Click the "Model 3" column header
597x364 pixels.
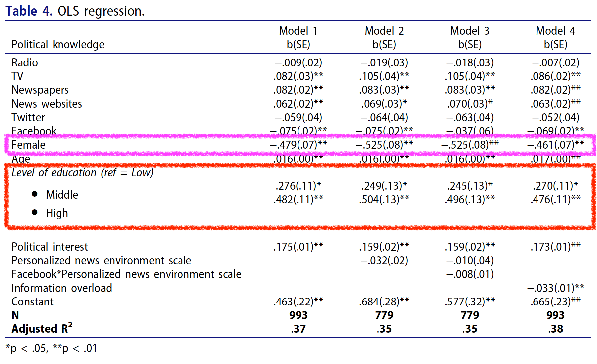click(470, 31)
